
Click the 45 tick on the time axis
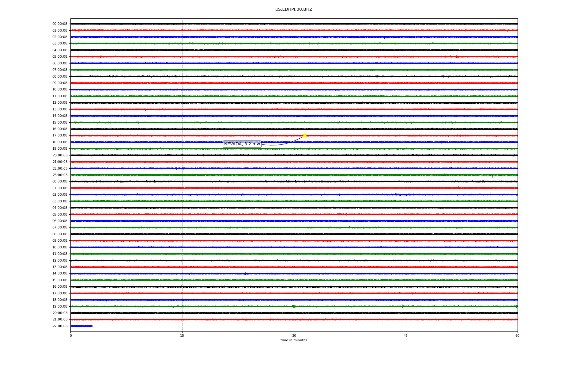(x=406, y=335)
